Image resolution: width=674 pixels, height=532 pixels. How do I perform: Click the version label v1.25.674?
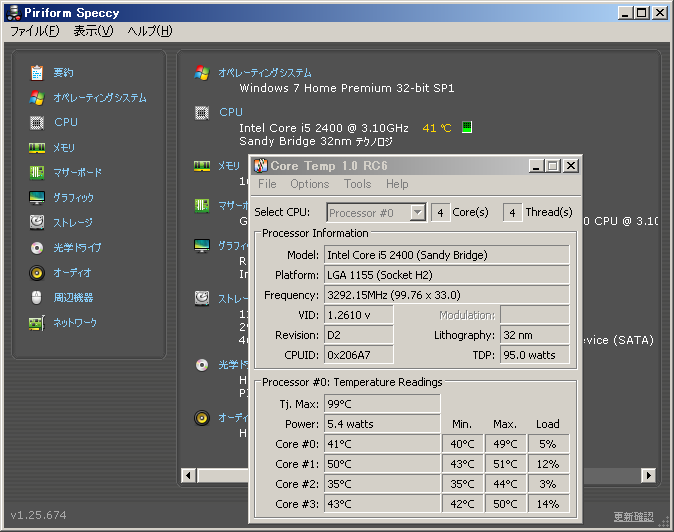[38, 515]
